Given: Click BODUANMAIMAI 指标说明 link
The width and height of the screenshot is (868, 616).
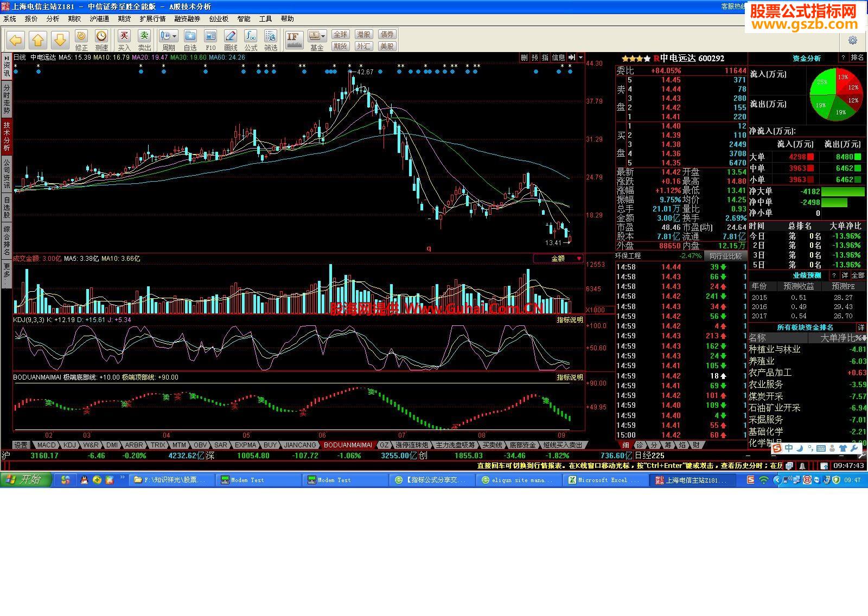Looking at the screenshot, I should pyautogui.click(x=570, y=377).
